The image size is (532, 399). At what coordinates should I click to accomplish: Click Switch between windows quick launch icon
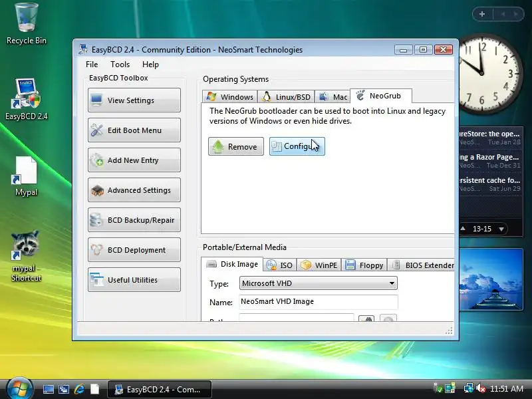click(x=64, y=389)
